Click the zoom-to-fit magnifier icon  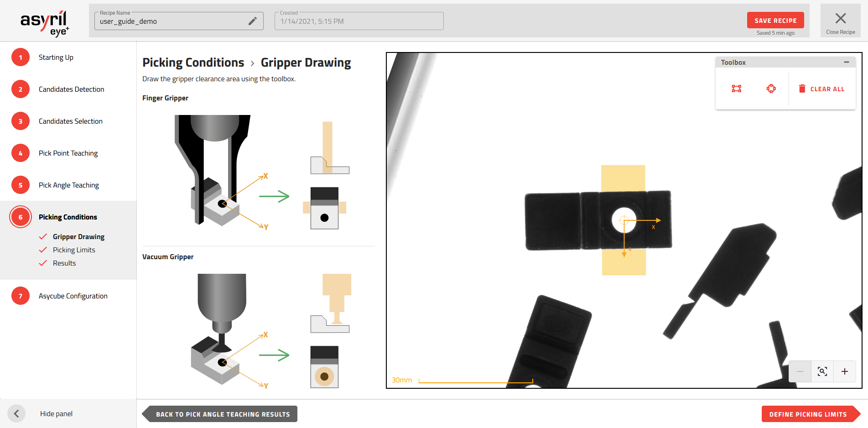click(822, 371)
